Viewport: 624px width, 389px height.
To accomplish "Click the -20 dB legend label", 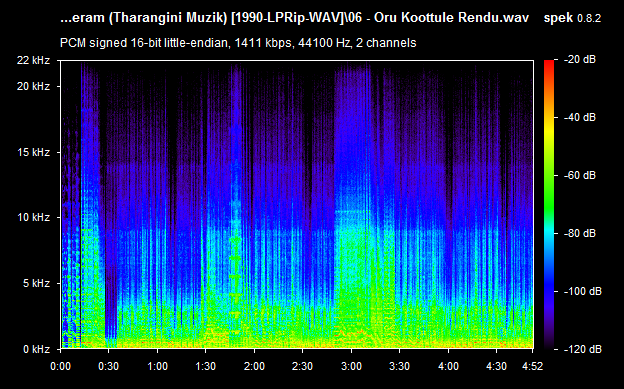I will pyautogui.click(x=580, y=60).
